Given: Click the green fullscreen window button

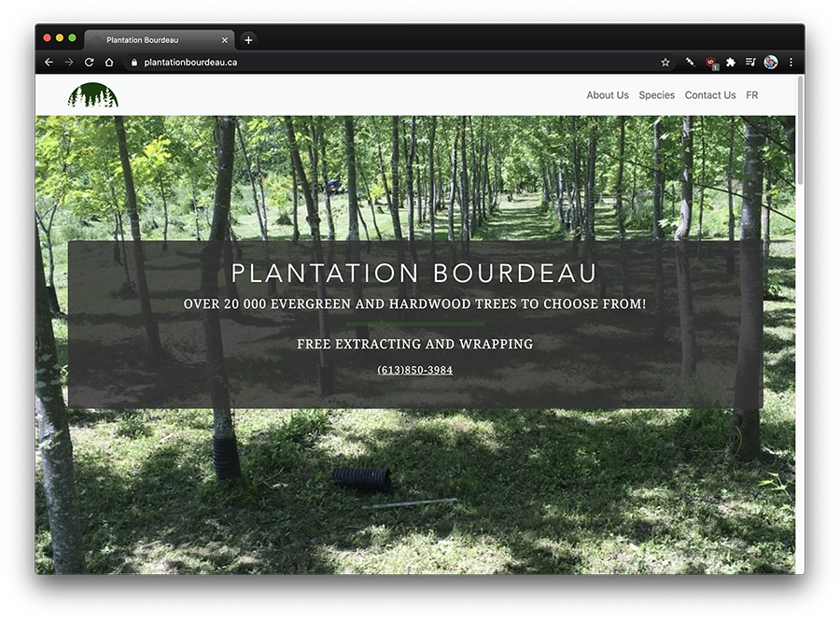Looking at the screenshot, I should point(72,38).
